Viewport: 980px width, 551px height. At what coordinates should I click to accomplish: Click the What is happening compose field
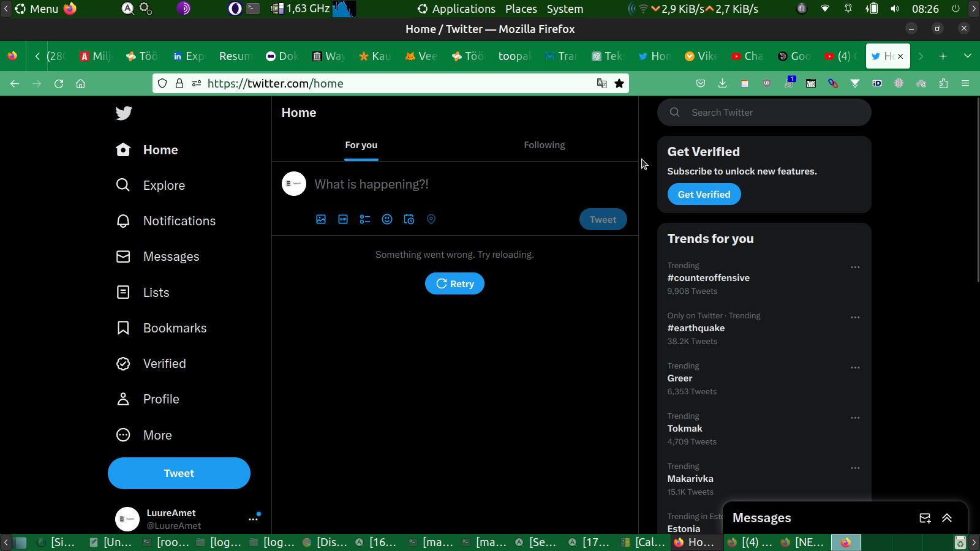(x=371, y=184)
